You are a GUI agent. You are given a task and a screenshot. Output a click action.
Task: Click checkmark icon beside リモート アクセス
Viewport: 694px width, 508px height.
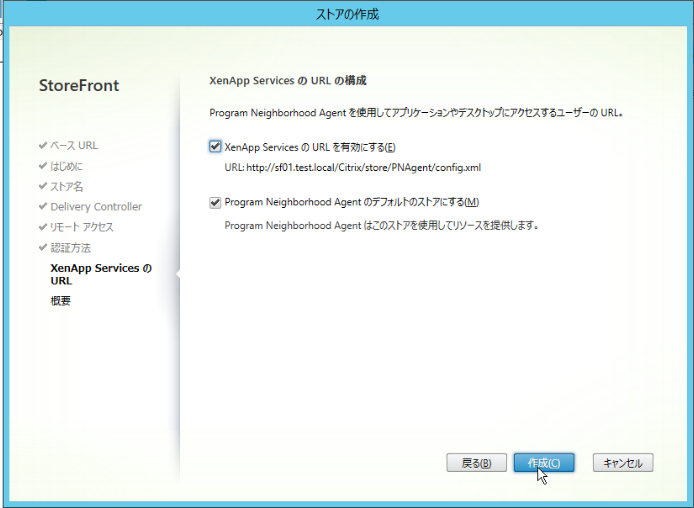pyautogui.click(x=43, y=227)
